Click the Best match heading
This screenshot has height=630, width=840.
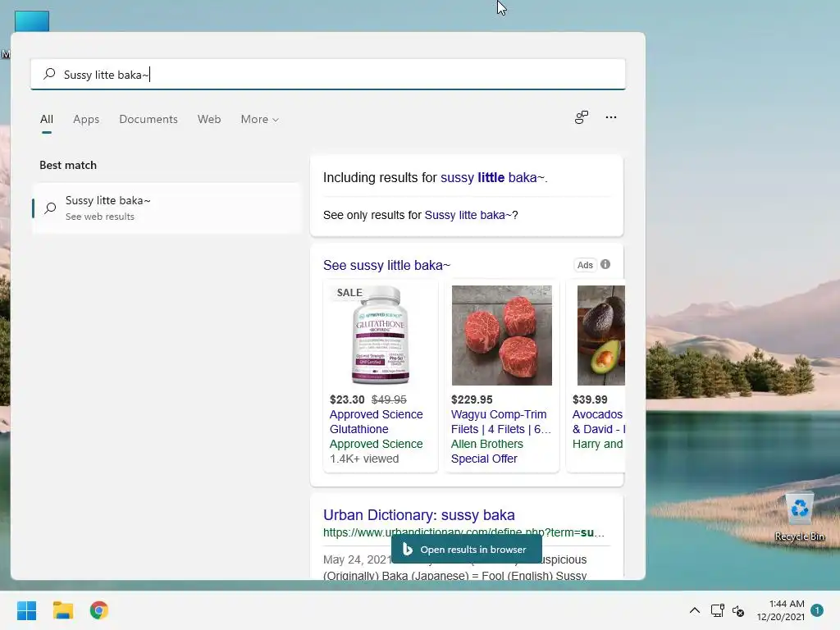(68, 165)
